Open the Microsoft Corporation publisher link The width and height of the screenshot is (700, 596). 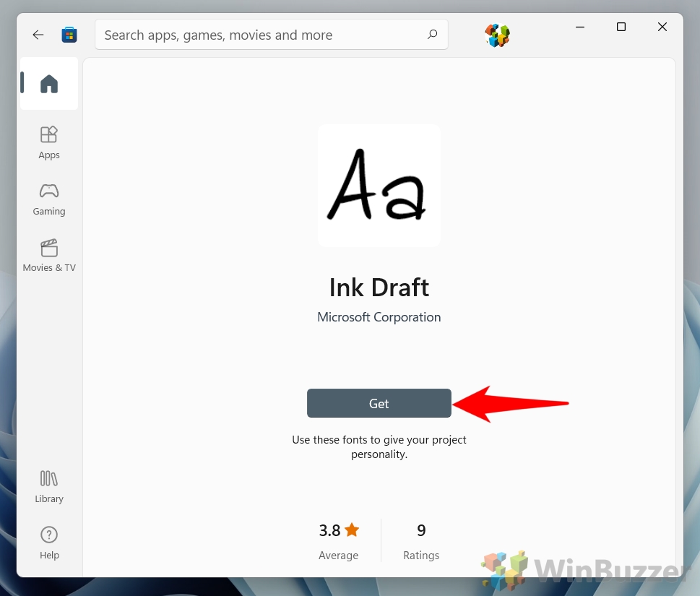379,316
